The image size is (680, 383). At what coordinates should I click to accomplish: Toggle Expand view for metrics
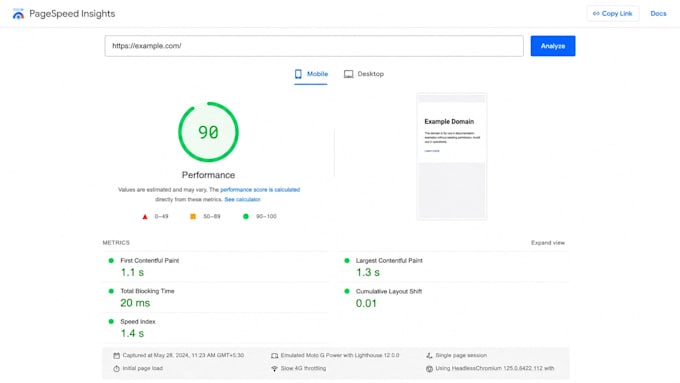(548, 243)
